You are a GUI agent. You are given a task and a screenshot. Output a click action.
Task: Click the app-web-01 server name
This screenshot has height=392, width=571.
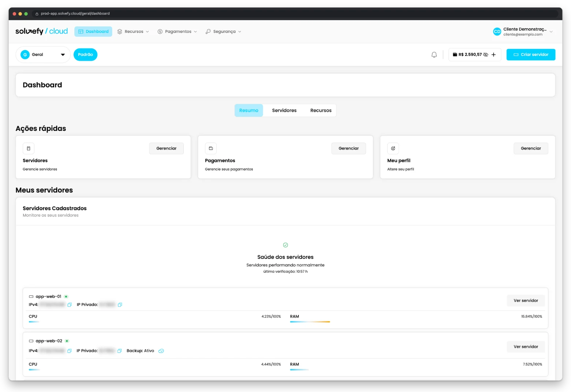pos(49,297)
